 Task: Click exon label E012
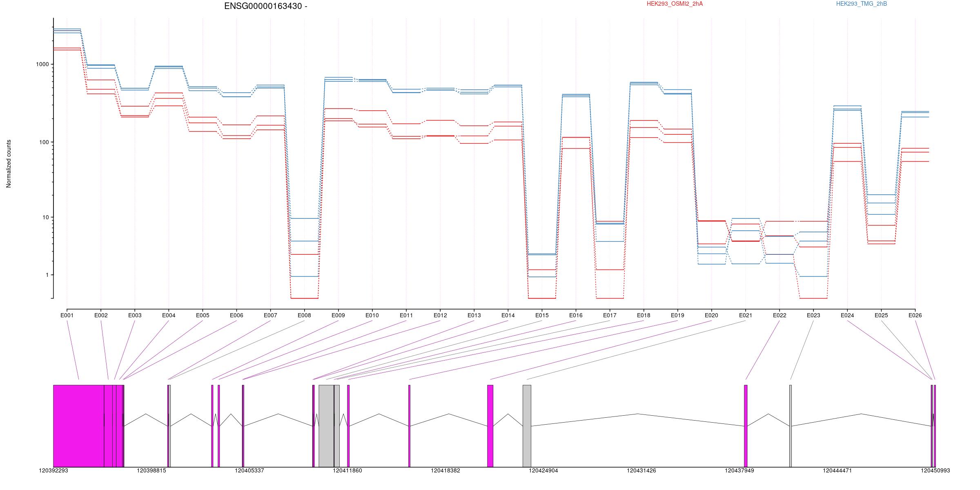pyautogui.click(x=440, y=315)
